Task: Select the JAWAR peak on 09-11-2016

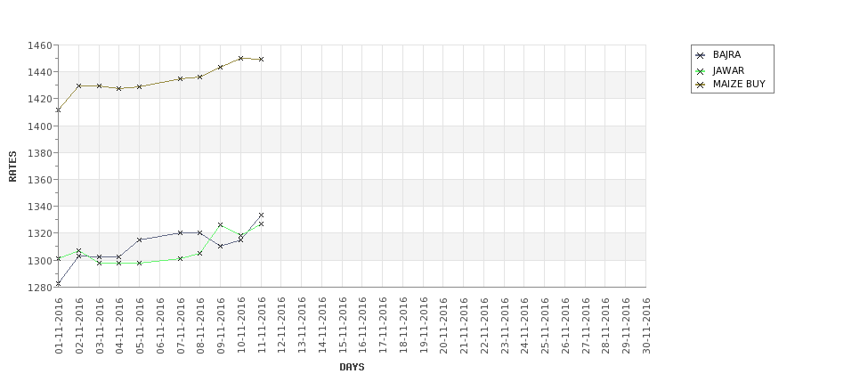Action: point(220,224)
